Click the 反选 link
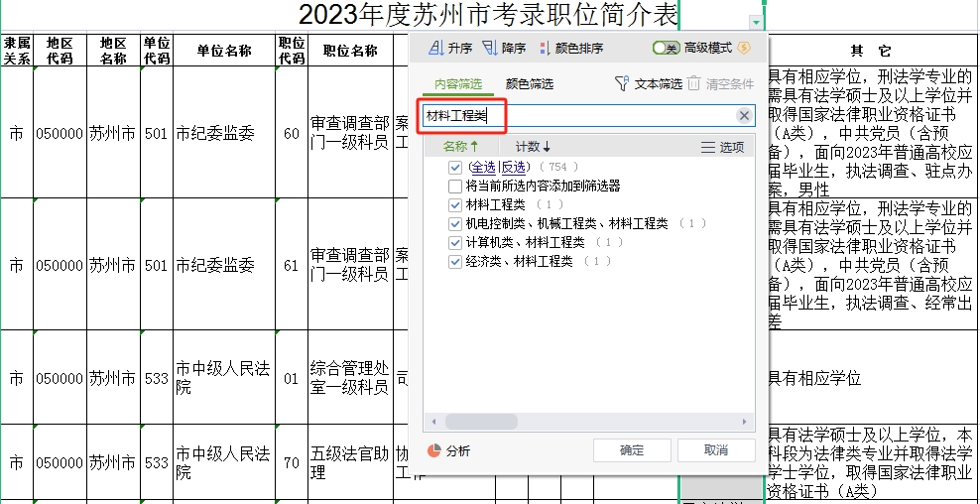This screenshot has width=980, height=504. coord(513,167)
